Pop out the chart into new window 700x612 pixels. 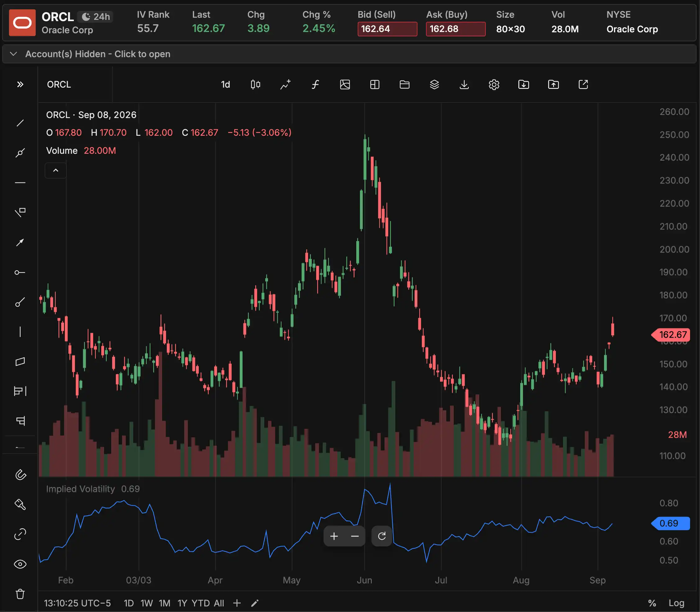pyautogui.click(x=583, y=84)
